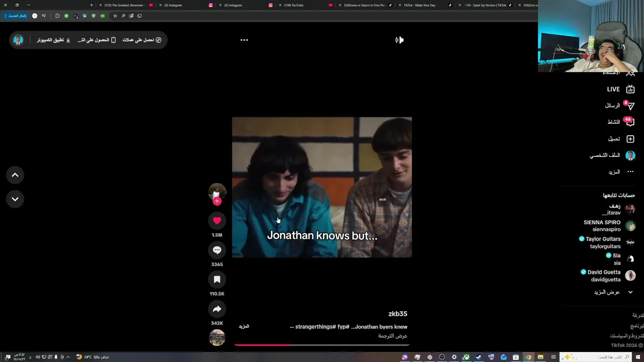Viewport: 644px width, 362px height.
Task: Open LIVE in the sidebar
Action: point(620,89)
